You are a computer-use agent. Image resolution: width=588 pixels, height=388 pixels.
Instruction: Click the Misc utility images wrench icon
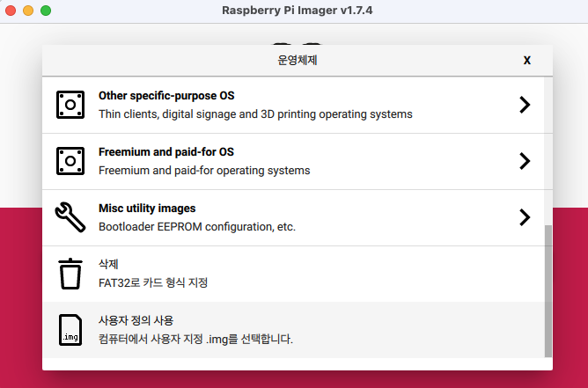click(x=70, y=217)
